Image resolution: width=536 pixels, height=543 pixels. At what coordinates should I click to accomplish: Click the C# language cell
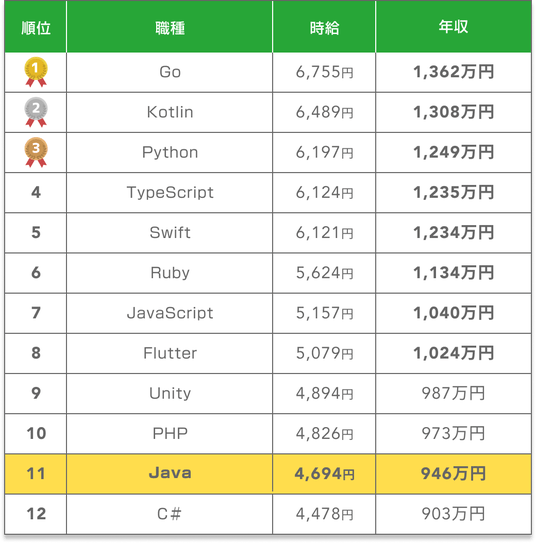click(x=170, y=514)
